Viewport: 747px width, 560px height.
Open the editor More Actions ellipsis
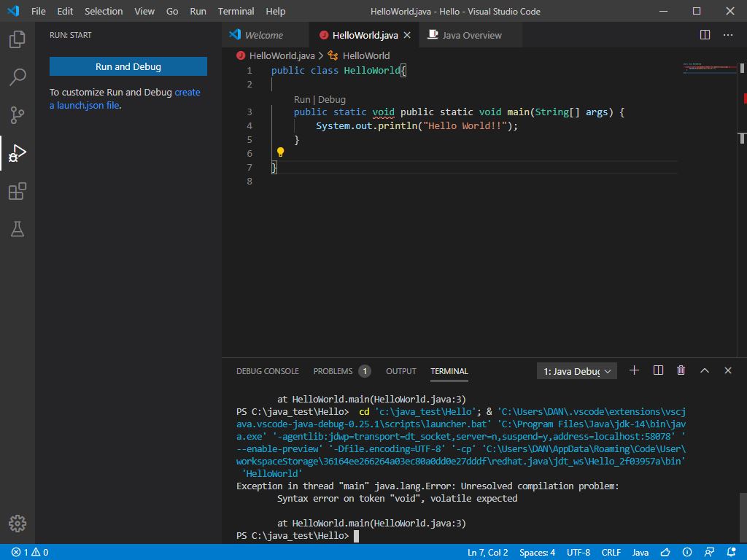pos(727,35)
